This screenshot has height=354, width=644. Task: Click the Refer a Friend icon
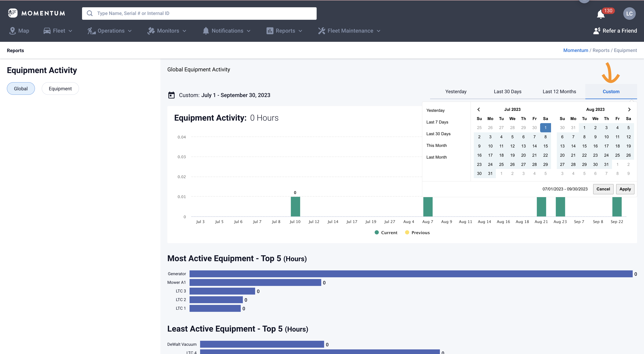(596, 31)
